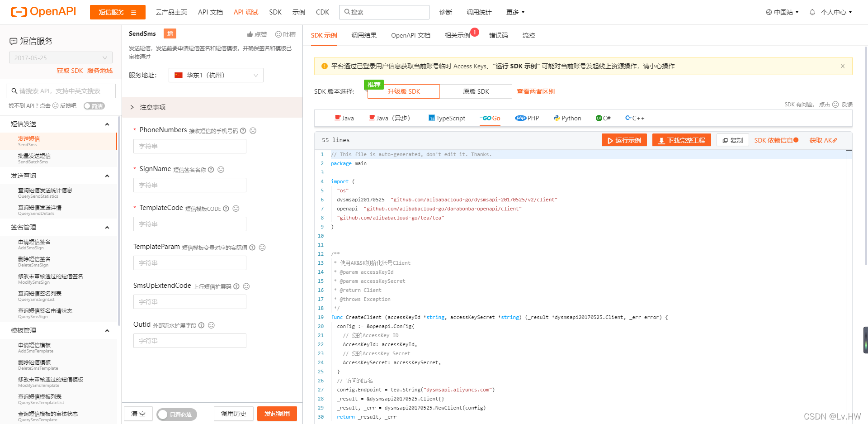Screen dimensions: 868x424
Task: Open the 中国站 site dropdown
Action: tap(782, 12)
